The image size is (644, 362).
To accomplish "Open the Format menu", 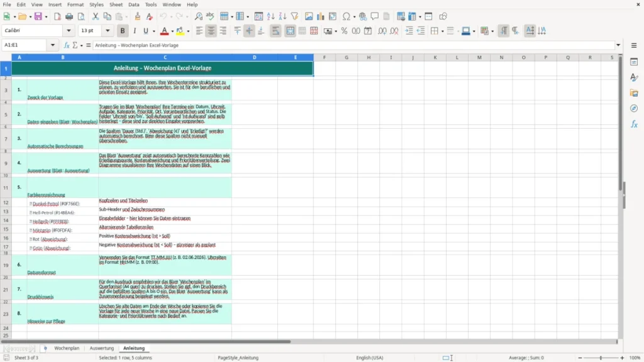I will (75, 4).
